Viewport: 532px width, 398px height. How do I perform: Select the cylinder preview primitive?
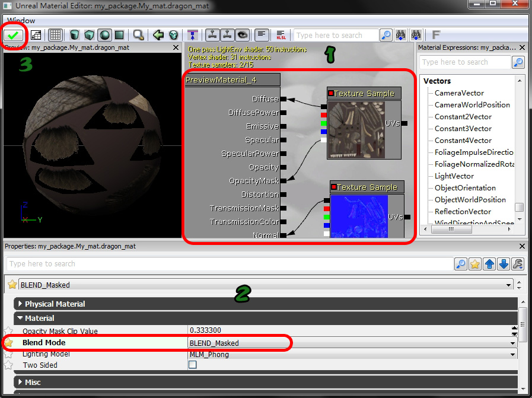[75, 35]
